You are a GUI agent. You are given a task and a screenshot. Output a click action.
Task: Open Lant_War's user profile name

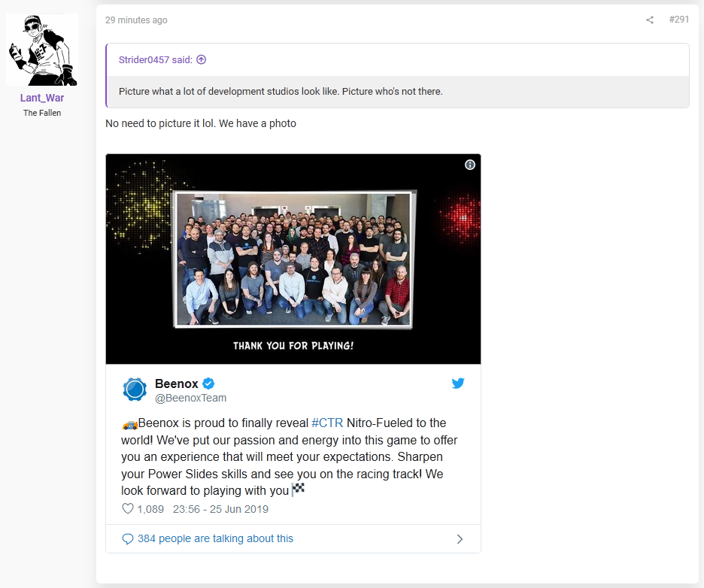pyautogui.click(x=42, y=98)
